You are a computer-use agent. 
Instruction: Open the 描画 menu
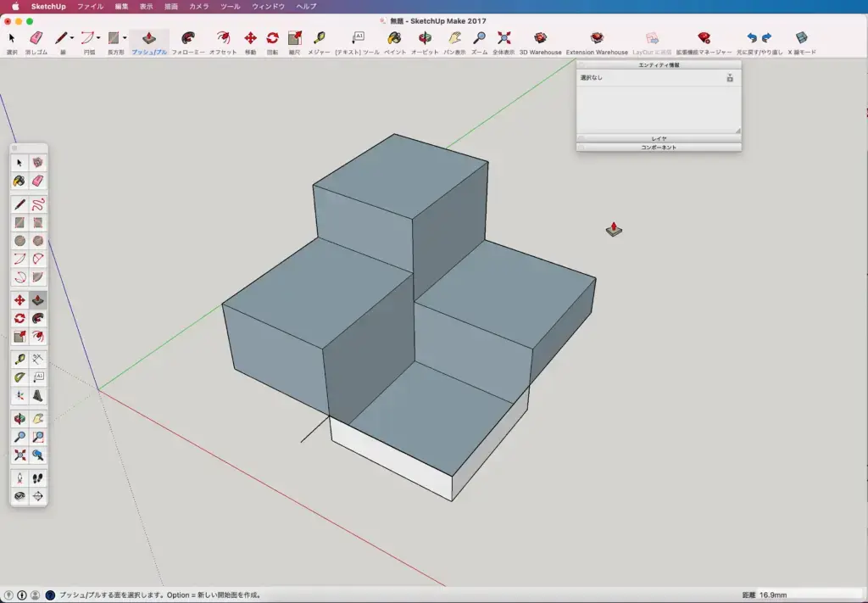[171, 7]
